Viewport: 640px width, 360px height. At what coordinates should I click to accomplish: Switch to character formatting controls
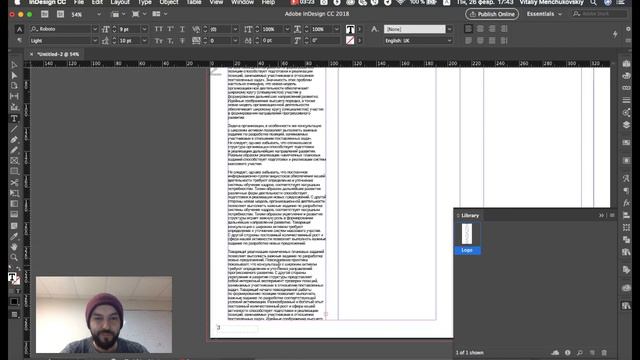19,29
